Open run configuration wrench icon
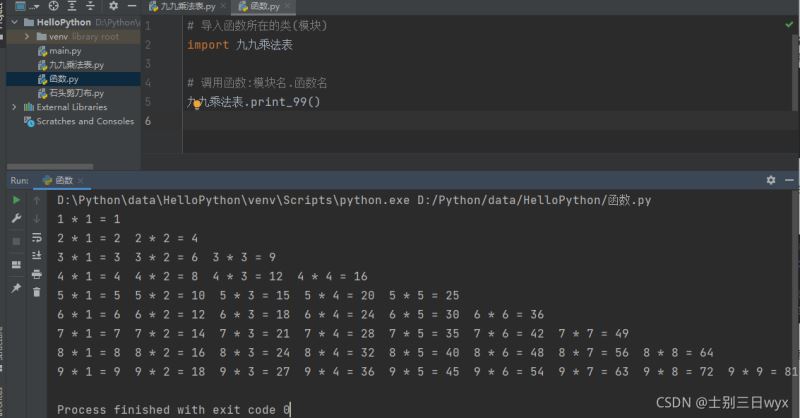This screenshot has height=418, width=800. click(x=16, y=218)
